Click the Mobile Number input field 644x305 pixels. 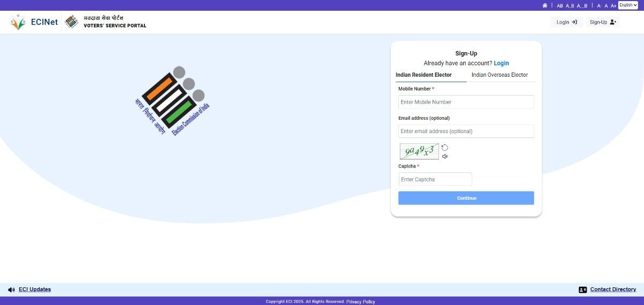[466, 102]
